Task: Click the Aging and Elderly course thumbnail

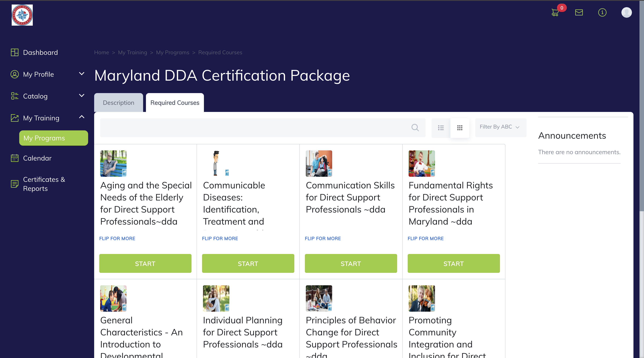Action: 113,163
